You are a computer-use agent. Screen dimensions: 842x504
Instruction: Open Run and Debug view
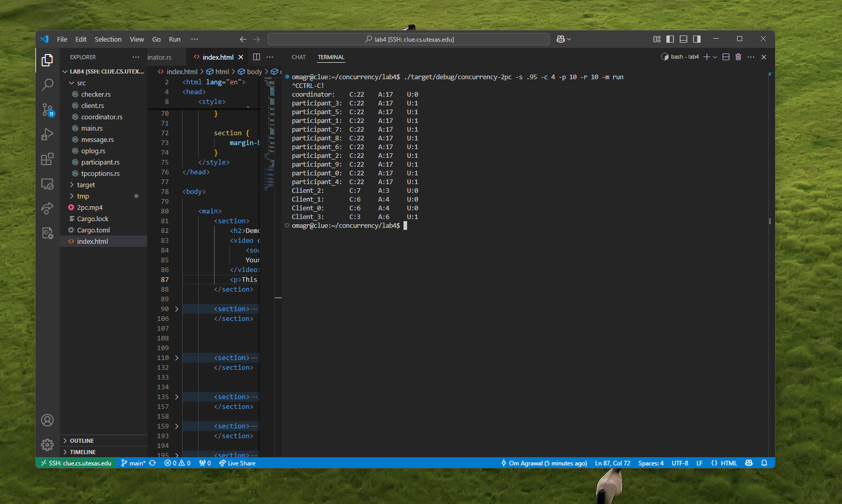coord(47,134)
